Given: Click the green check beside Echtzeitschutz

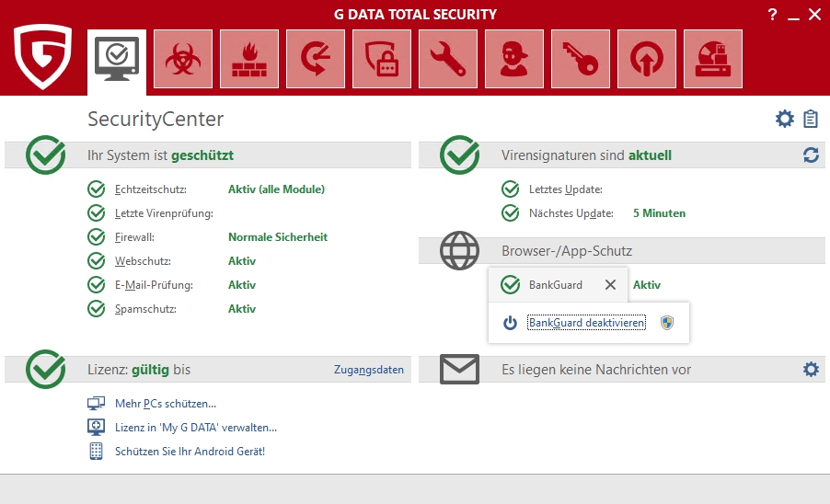Looking at the screenshot, I should click(97, 189).
